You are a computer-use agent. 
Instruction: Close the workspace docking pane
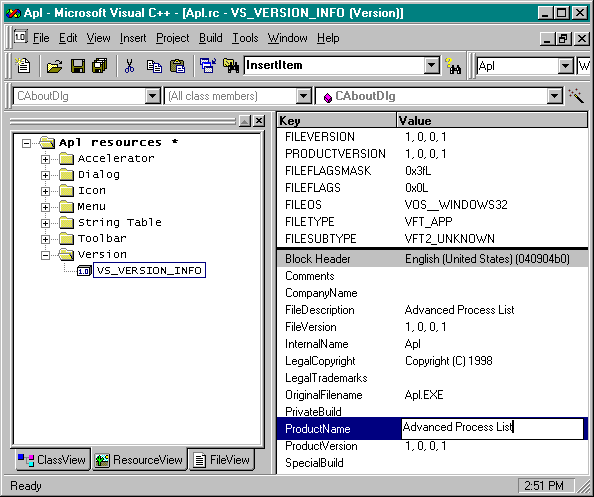click(x=259, y=121)
